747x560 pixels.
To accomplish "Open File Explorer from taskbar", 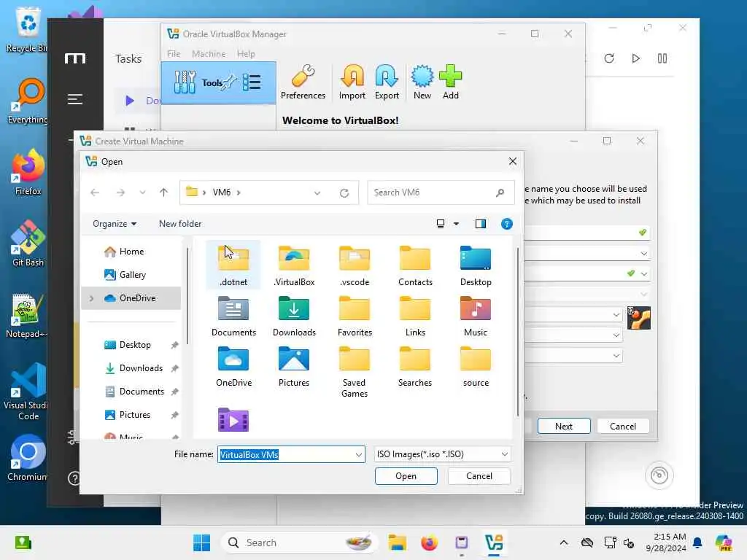I will [x=397, y=542].
